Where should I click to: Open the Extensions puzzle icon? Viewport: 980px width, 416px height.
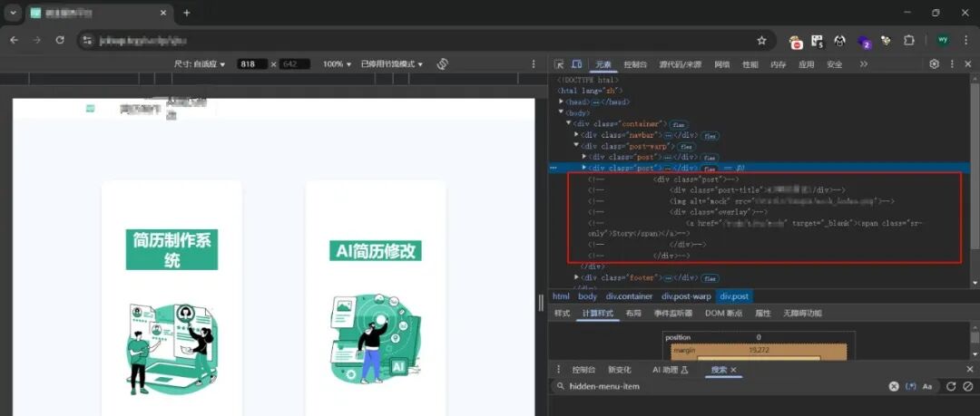pos(908,41)
